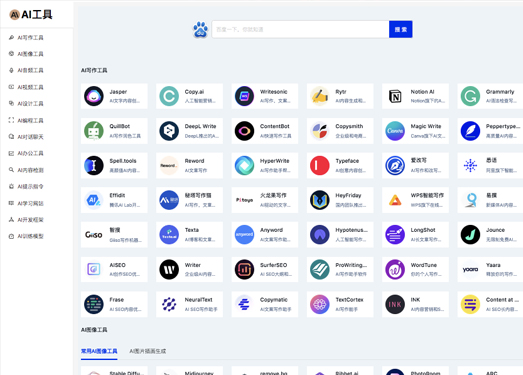Screen dimensions: 523x375
Task: Open the DeepL Write icon
Action: pyautogui.click(x=169, y=131)
